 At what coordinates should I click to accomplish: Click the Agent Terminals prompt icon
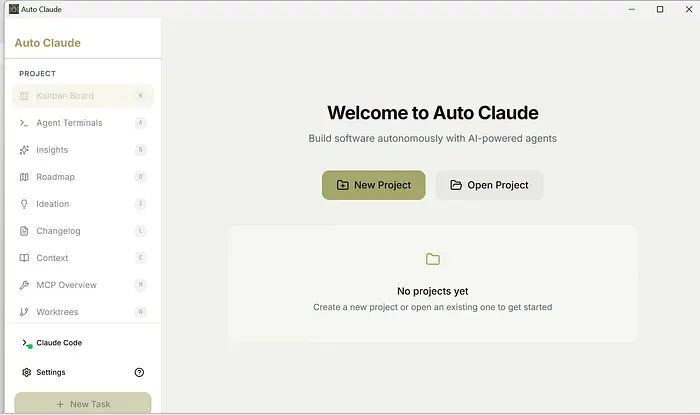point(25,123)
